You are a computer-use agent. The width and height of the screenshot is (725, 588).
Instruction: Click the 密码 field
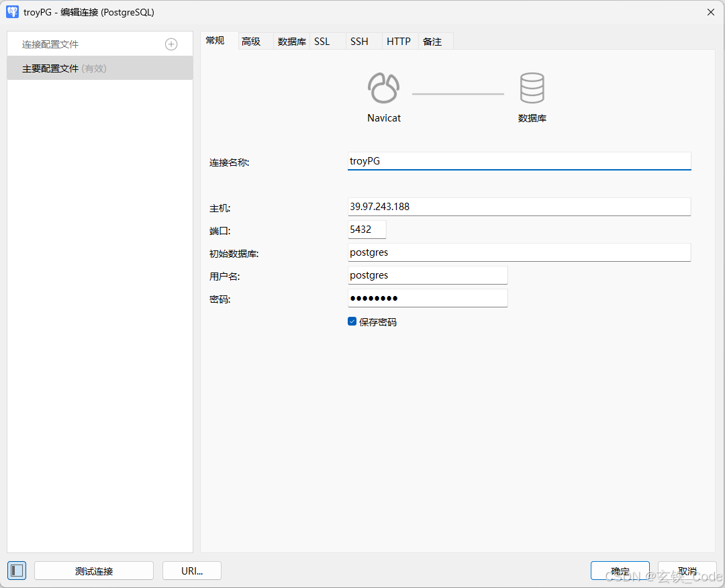(428, 298)
